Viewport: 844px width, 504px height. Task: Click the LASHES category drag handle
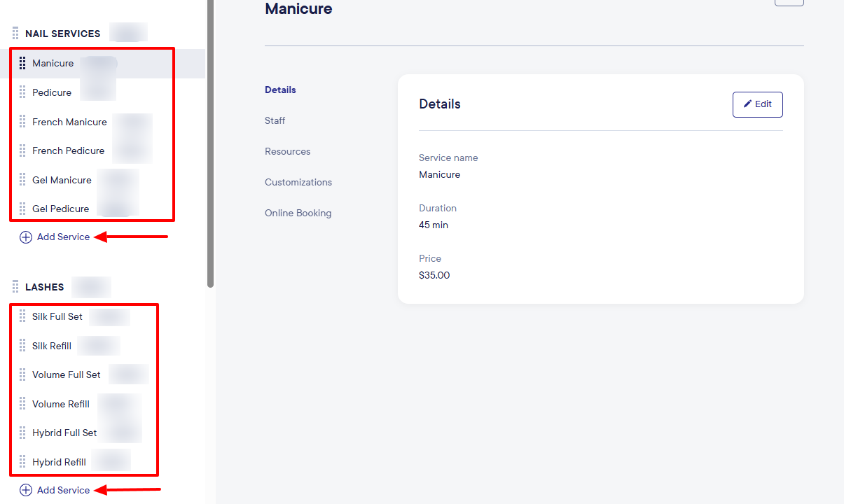15,287
